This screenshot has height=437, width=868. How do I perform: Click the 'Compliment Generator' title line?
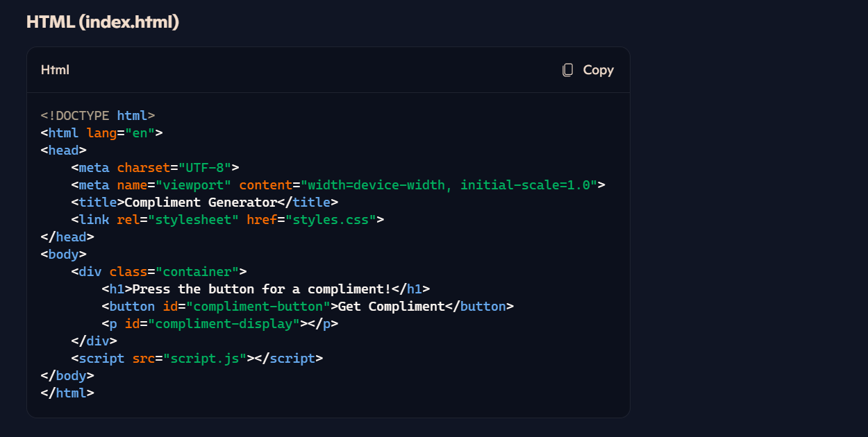click(x=204, y=202)
